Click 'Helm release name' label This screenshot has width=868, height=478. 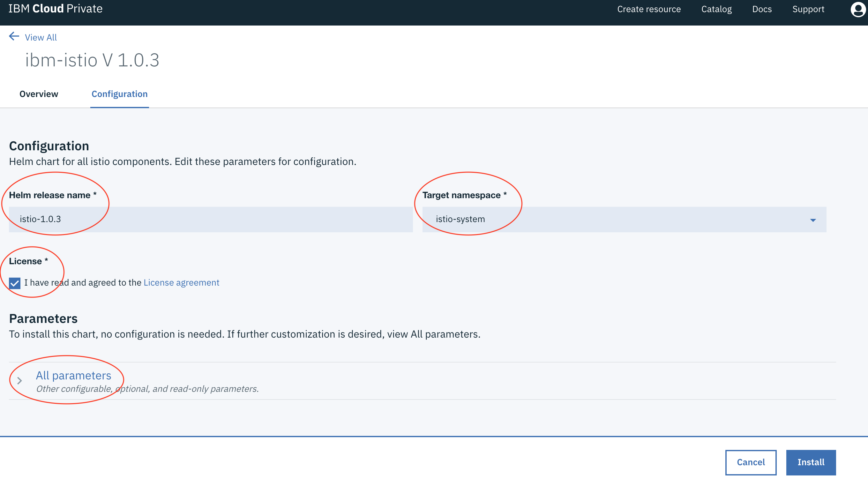click(x=50, y=195)
